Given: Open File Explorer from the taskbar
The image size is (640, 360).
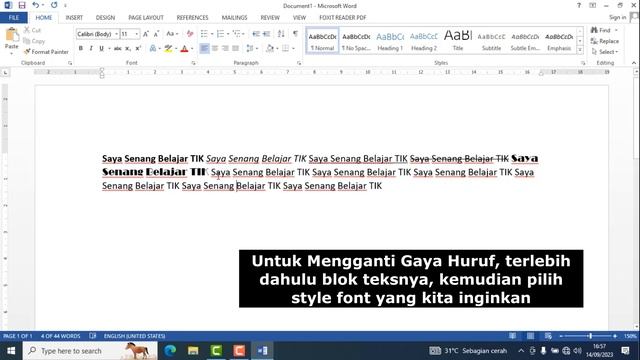Looking at the screenshot, I should pos(193,351).
